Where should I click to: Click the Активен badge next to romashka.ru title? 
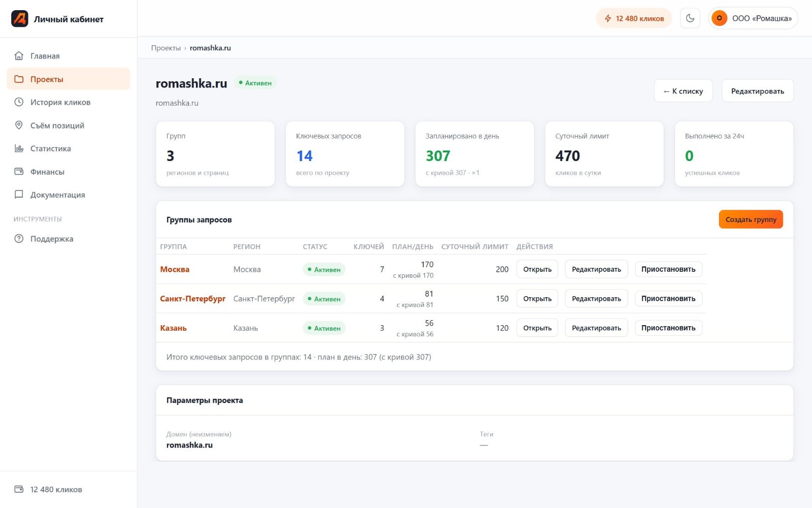tap(255, 83)
